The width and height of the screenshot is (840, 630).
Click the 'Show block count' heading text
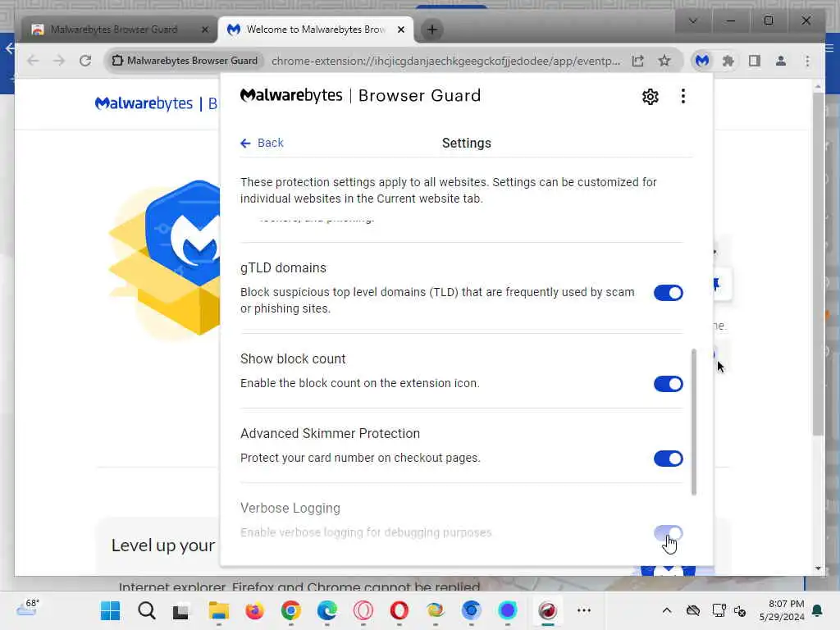tap(293, 359)
